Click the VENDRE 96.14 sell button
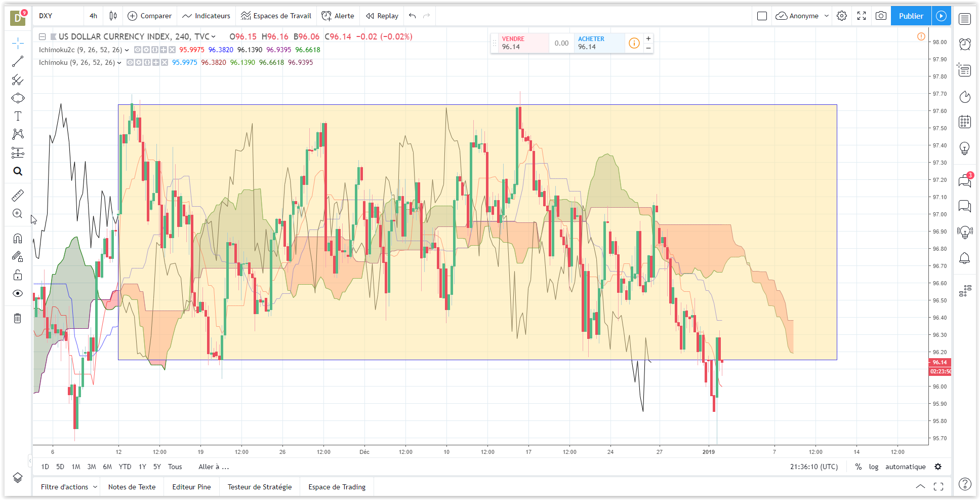The height and width of the screenshot is (500, 980). 524,43
